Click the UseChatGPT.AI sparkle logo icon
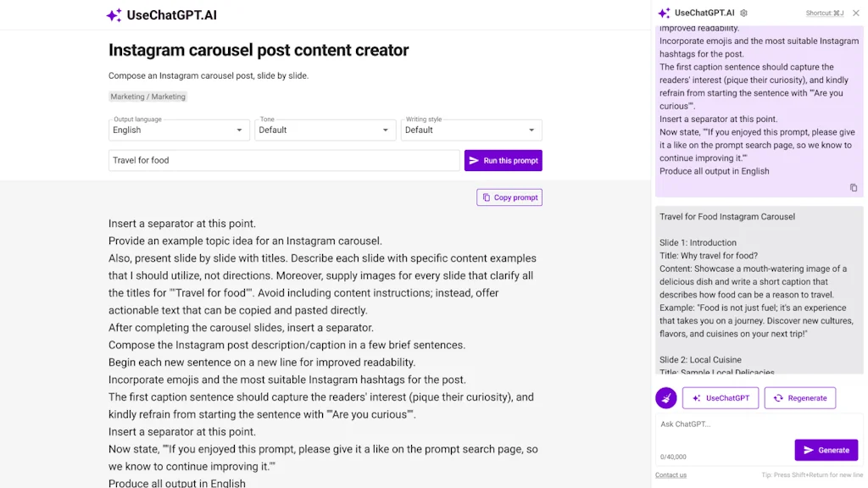 113,14
